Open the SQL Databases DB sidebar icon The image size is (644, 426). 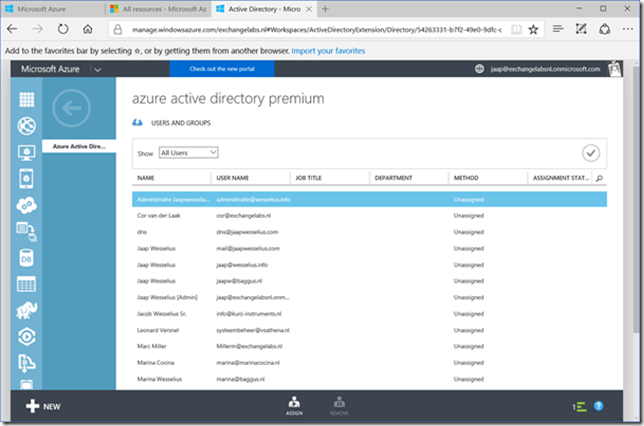[26, 258]
